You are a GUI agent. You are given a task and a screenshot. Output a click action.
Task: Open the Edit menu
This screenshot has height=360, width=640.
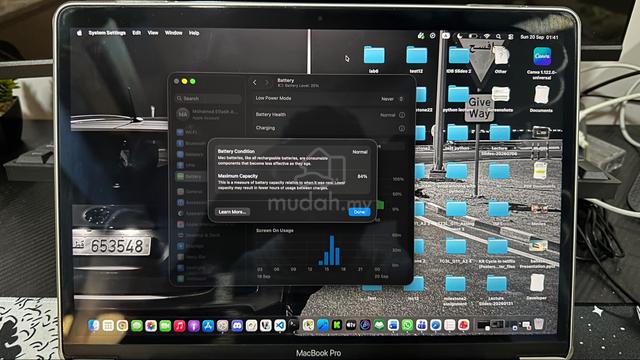tap(136, 33)
